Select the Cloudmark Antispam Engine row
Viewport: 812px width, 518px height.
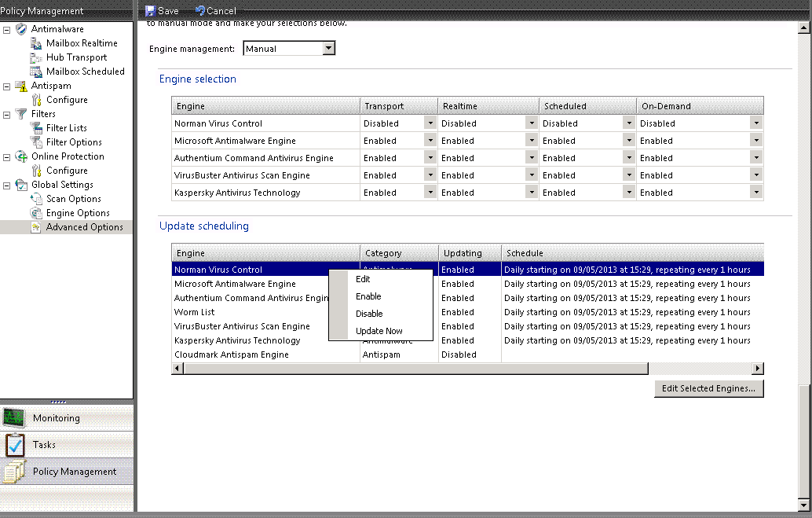click(x=232, y=355)
